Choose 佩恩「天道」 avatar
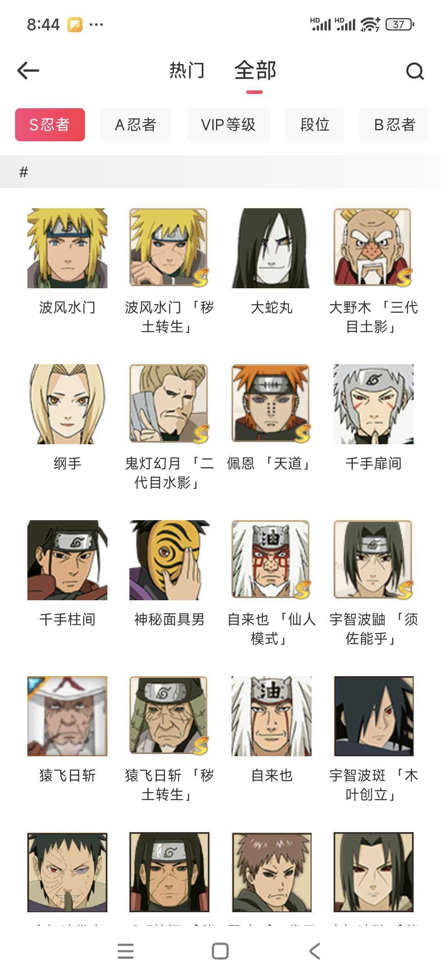 [272, 404]
